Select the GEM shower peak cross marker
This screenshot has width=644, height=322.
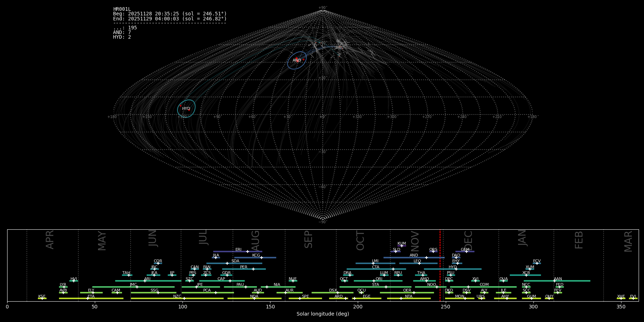467,252
